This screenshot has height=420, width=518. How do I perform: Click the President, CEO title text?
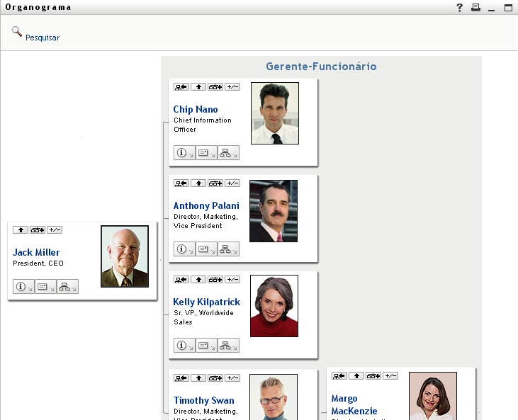coord(38,263)
